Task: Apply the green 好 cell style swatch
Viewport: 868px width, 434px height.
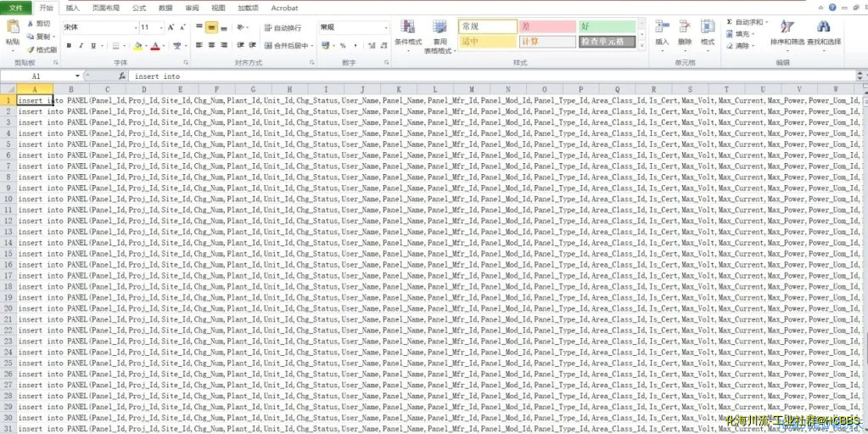Action: (x=607, y=27)
